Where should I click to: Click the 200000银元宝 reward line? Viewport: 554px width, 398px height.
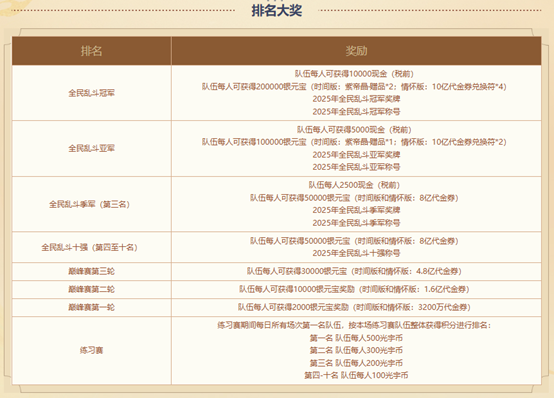tap(354, 87)
